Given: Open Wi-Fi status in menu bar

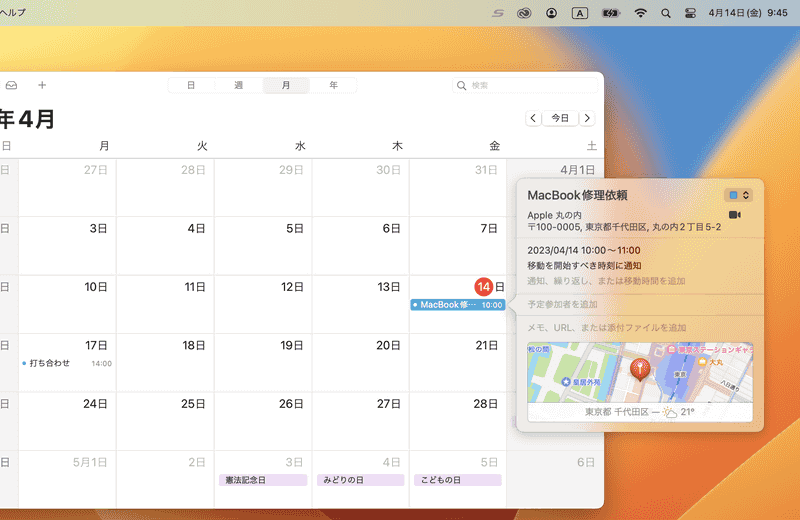Looking at the screenshot, I should point(640,13).
